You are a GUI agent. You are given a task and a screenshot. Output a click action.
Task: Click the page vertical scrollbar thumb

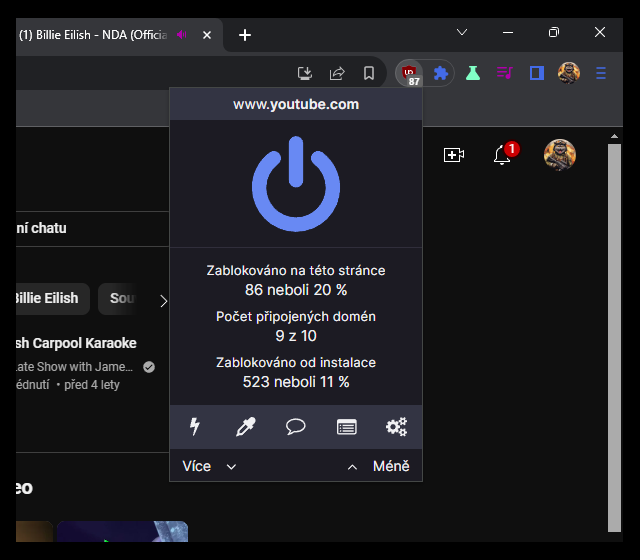tap(614, 338)
